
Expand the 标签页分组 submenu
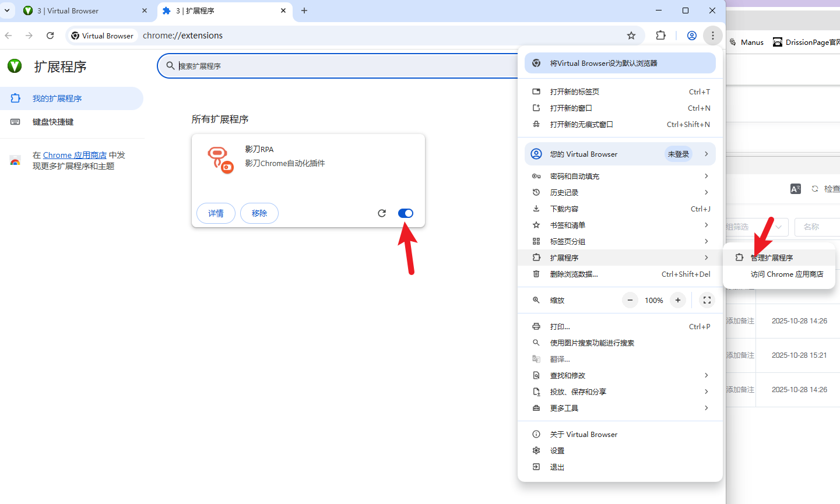(620, 241)
